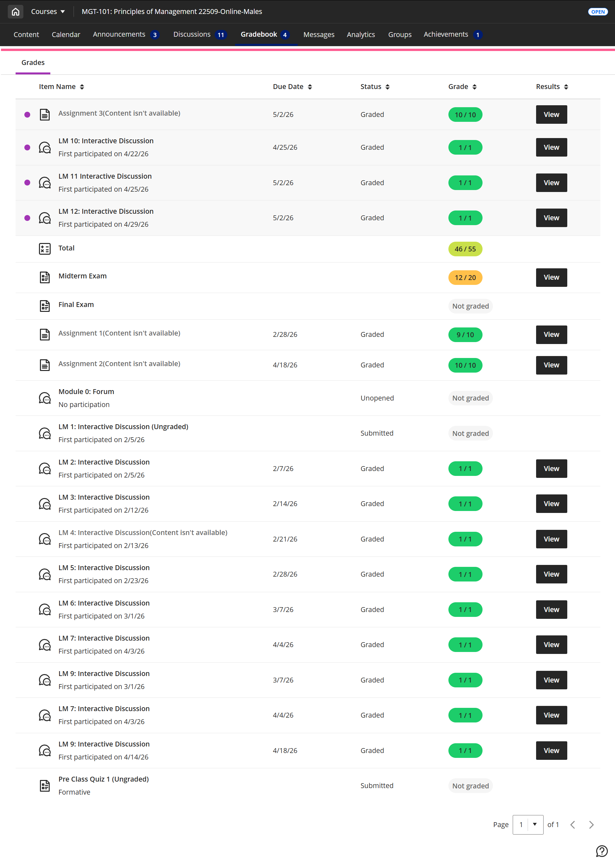This screenshot has height=868, width=615.
Task: Go to the home icon
Action: point(16,12)
